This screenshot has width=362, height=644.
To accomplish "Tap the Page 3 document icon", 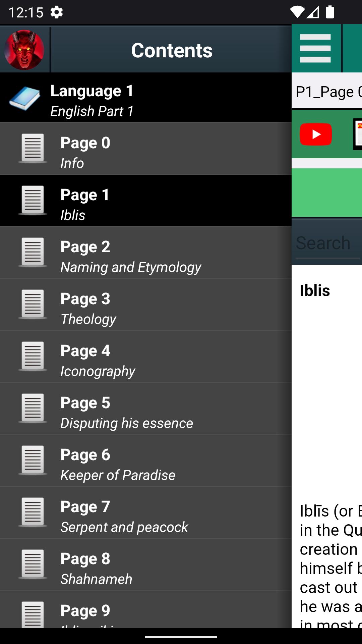I will click(x=33, y=304).
